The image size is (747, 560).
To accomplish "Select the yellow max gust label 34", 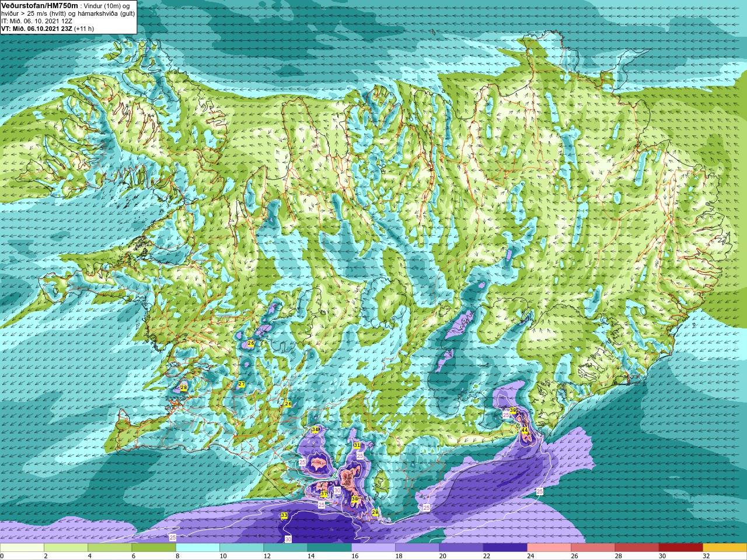I will point(315,429).
